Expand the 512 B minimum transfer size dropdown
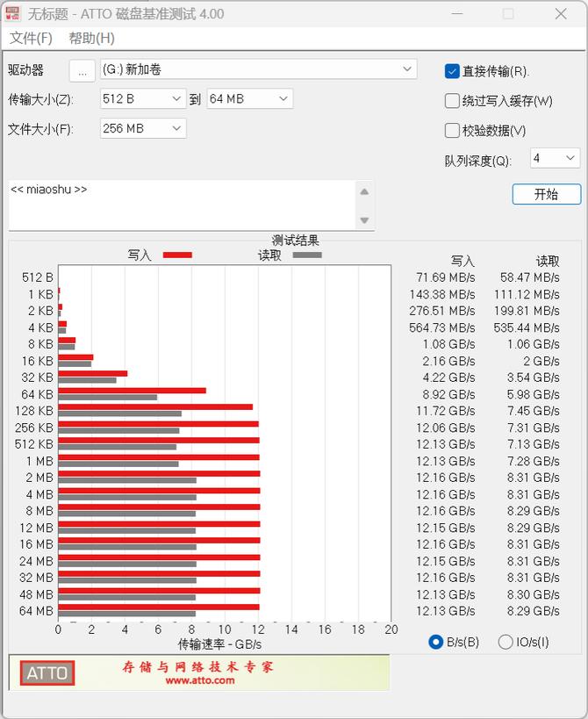The width and height of the screenshot is (588, 719). click(143, 99)
